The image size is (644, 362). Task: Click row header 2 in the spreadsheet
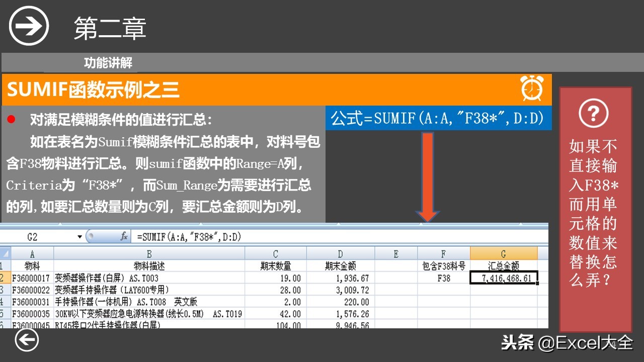click(5, 277)
